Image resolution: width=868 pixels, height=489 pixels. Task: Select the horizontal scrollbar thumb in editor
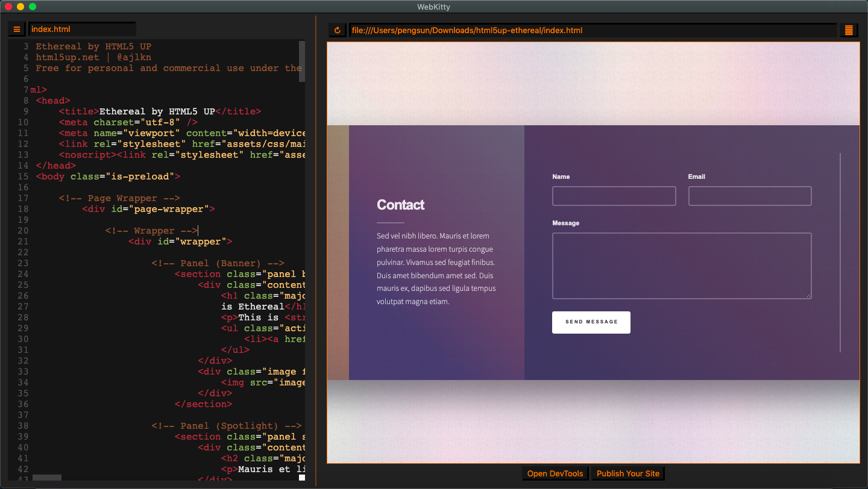[47, 478]
